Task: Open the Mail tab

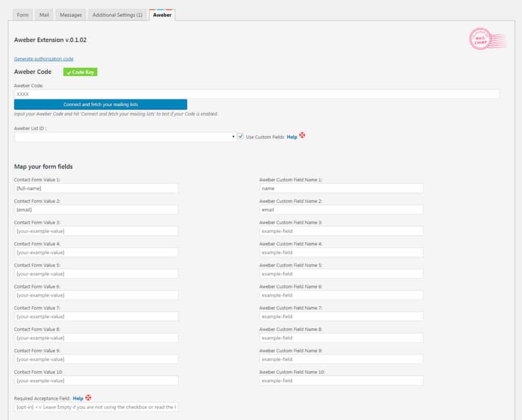Action: (44, 15)
